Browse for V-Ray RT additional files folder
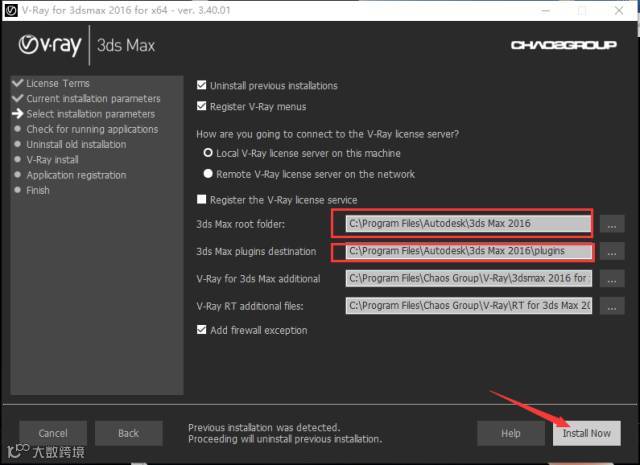640x465 pixels. pos(612,306)
